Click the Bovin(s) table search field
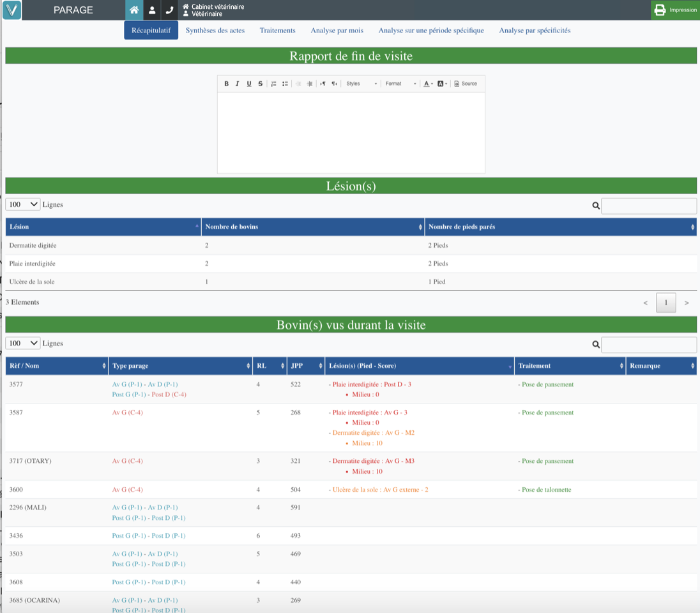700x613 pixels. pyautogui.click(x=649, y=345)
